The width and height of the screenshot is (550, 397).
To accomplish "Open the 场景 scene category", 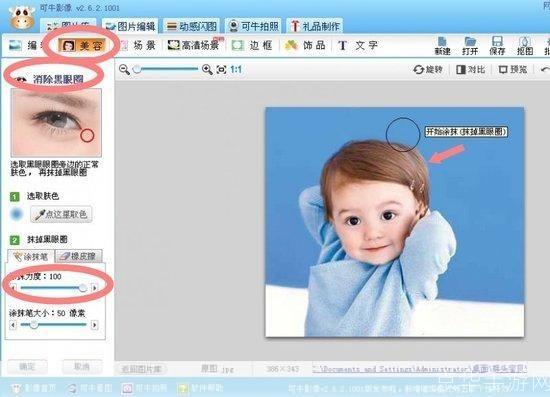I will click(x=138, y=45).
